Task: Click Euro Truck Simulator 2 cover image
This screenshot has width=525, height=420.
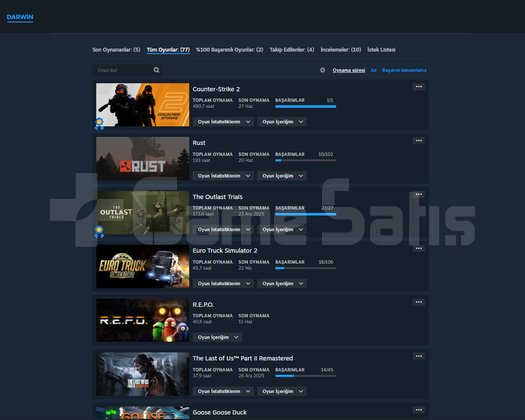Action: [143, 267]
